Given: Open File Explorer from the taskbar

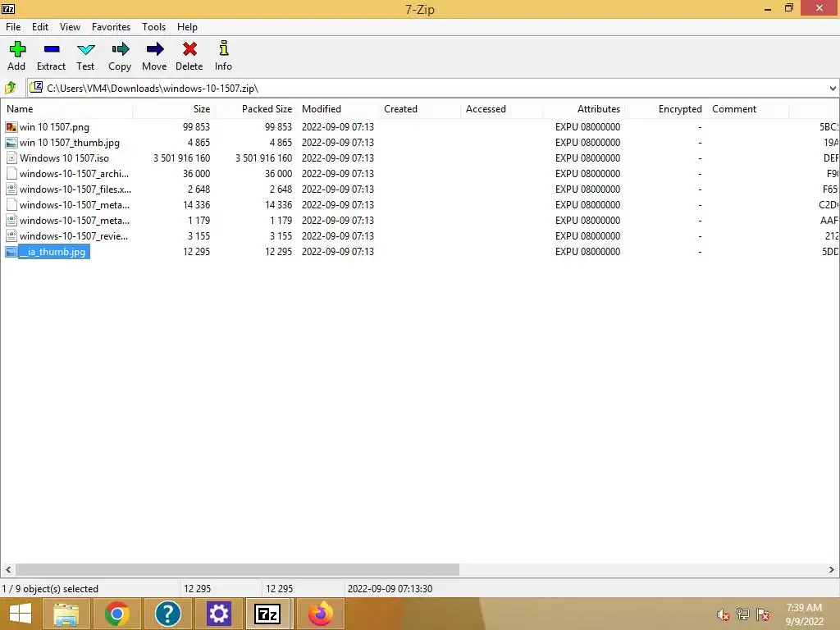Looking at the screenshot, I should point(66,614).
